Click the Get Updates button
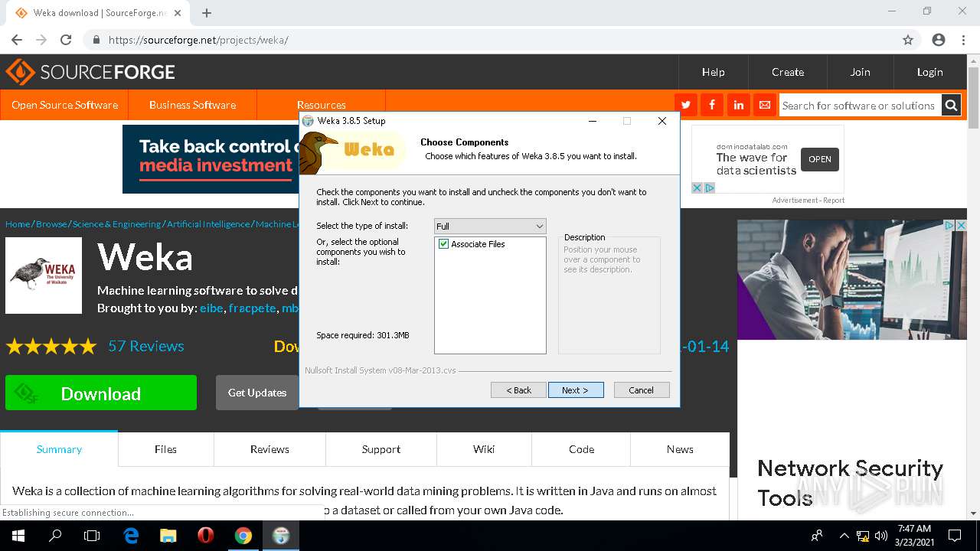Viewport: 980px width, 551px height. (x=257, y=393)
